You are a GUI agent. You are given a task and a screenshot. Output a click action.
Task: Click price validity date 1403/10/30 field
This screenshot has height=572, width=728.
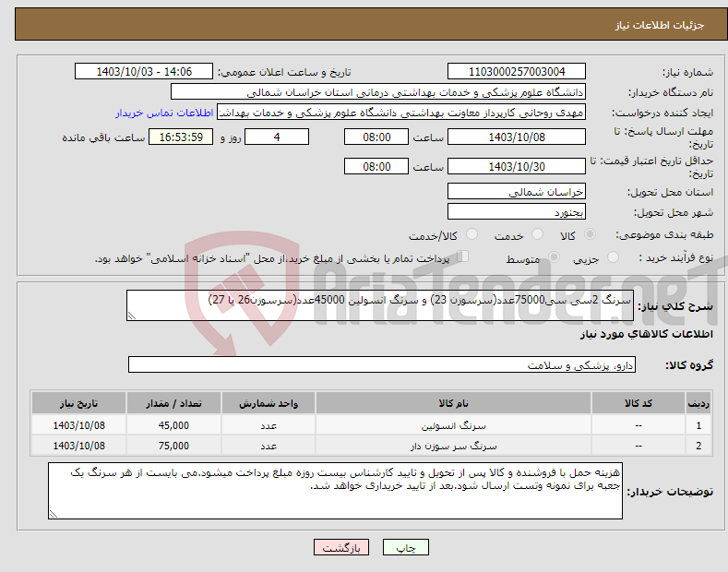[x=517, y=166]
